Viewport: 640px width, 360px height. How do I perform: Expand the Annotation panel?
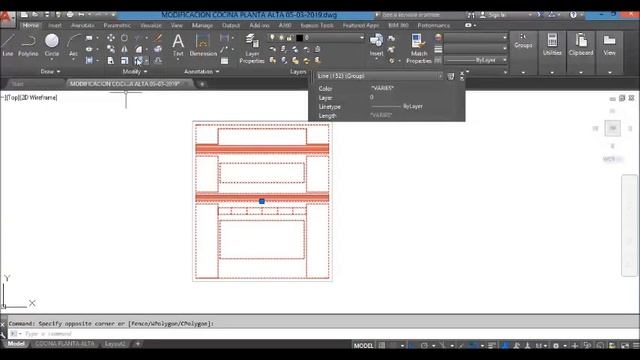[202, 71]
